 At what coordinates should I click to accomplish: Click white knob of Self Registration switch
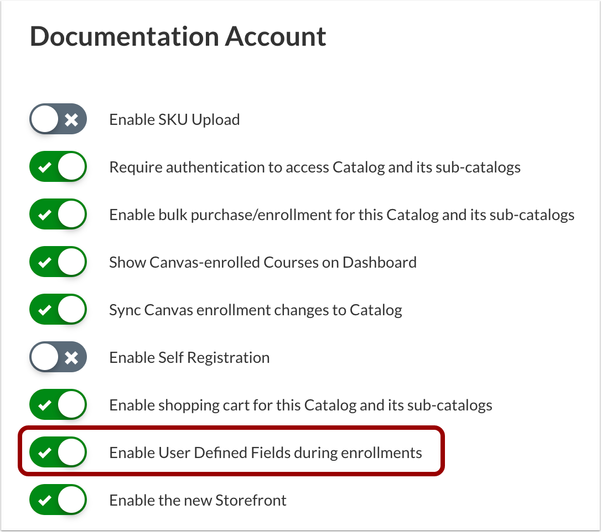click(x=45, y=357)
